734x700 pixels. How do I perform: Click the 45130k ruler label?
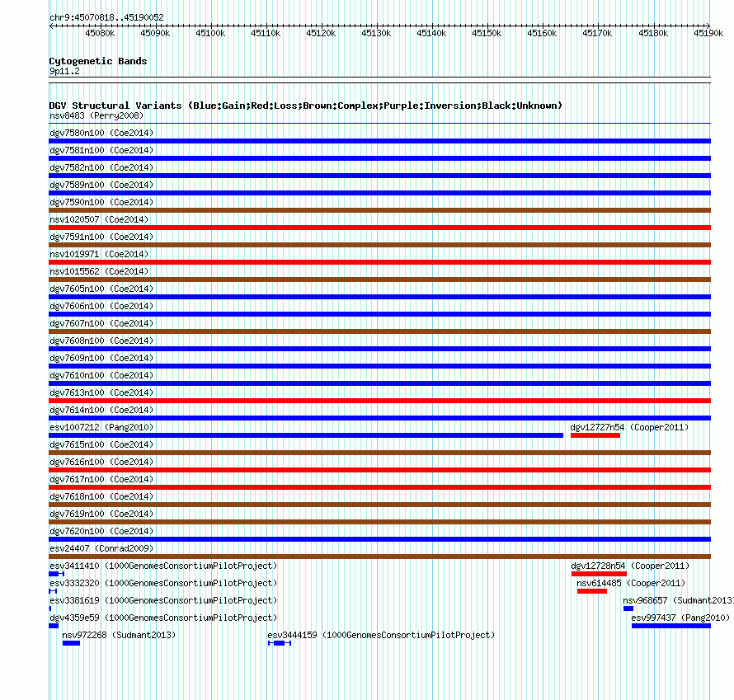point(376,33)
